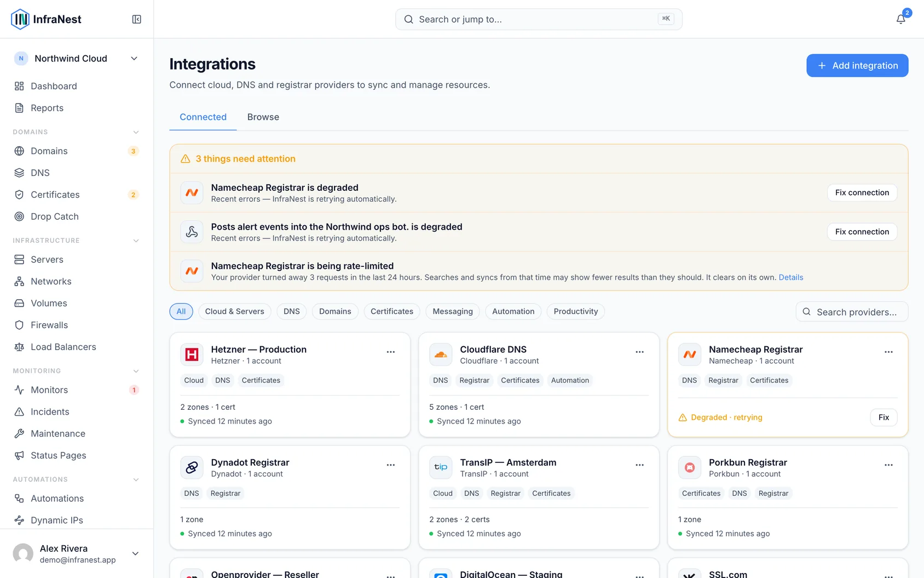Open DNS in the sidebar
Viewport: 924px width, 578px height.
click(77, 173)
